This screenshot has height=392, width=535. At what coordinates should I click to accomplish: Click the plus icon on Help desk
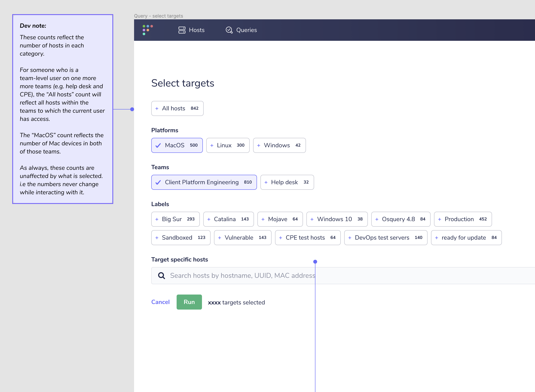[x=266, y=182]
